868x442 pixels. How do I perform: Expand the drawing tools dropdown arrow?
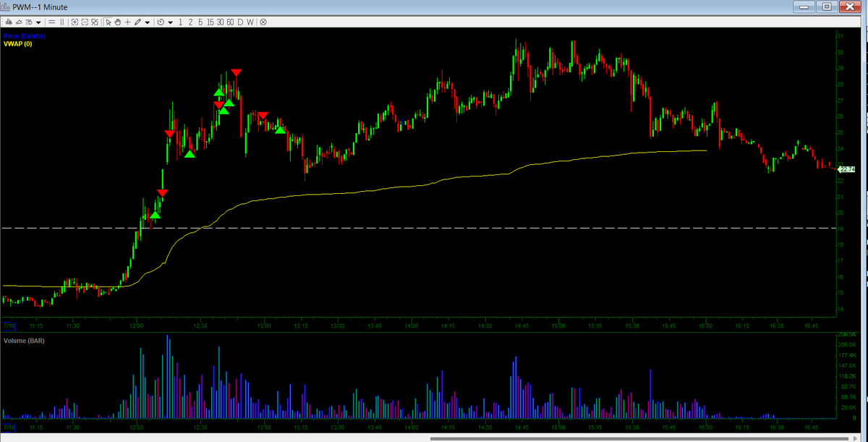point(148,22)
